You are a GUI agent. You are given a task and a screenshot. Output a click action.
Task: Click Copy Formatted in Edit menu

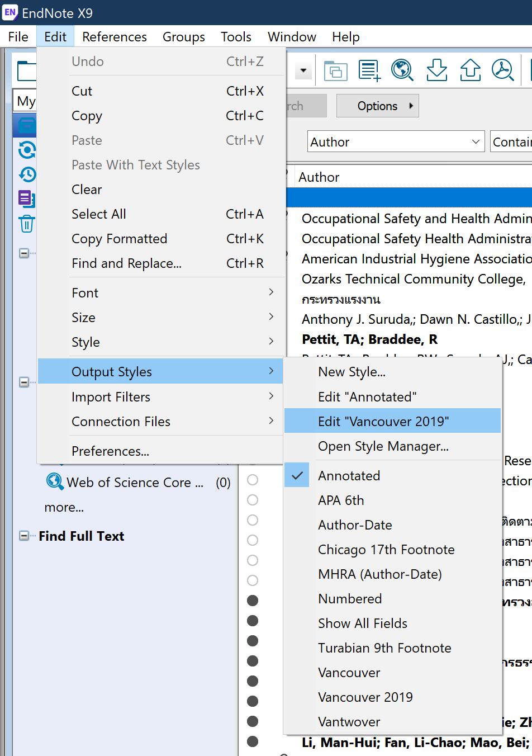point(161,239)
